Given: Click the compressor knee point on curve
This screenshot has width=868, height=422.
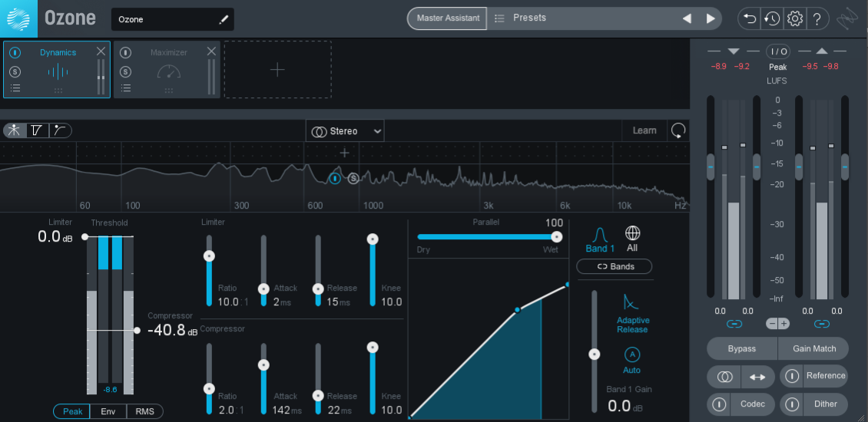Looking at the screenshot, I should pyautogui.click(x=517, y=310).
